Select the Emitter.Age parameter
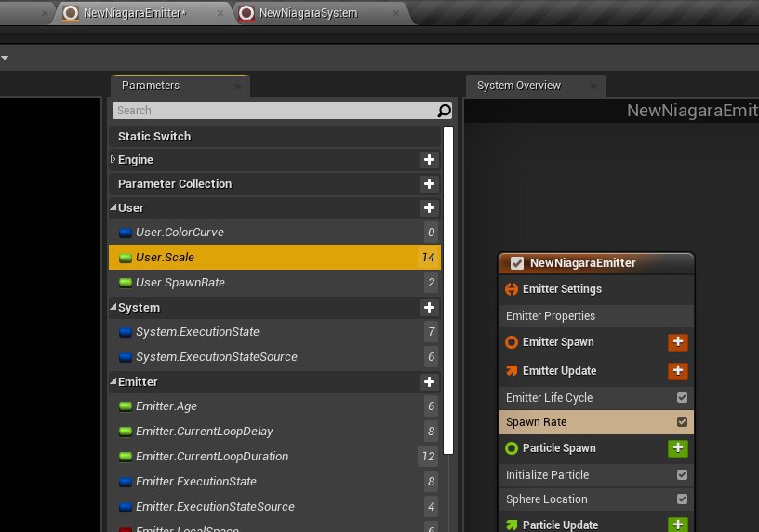The height and width of the screenshot is (532, 759). 274,406
